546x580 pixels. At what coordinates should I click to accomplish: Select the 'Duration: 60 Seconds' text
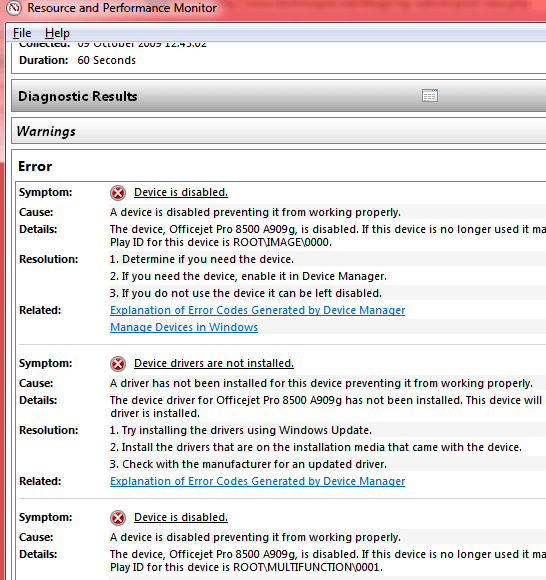77,60
